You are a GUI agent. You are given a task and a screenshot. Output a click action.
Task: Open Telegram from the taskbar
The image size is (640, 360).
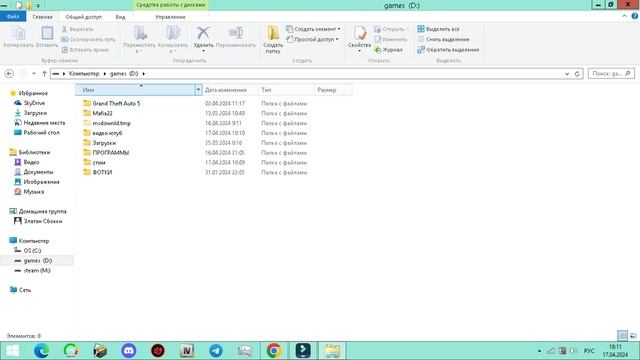click(x=216, y=351)
